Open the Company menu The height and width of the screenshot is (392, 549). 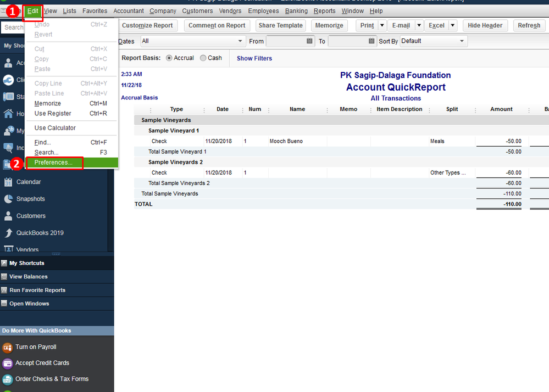(163, 11)
